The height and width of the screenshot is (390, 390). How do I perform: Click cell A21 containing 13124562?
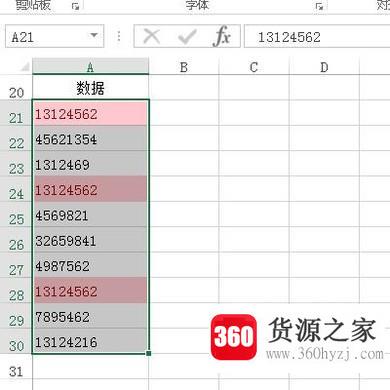pyautogui.click(x=90, y=113)
